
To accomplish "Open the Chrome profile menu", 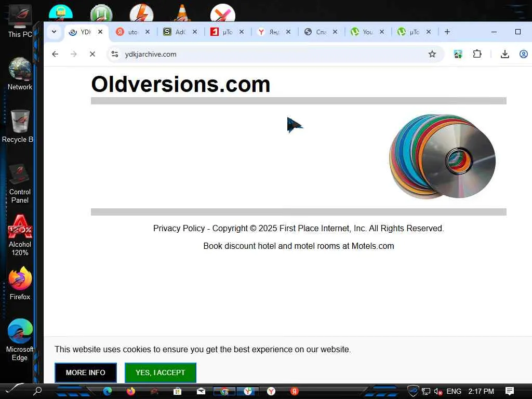I will (x=524, y=54).
